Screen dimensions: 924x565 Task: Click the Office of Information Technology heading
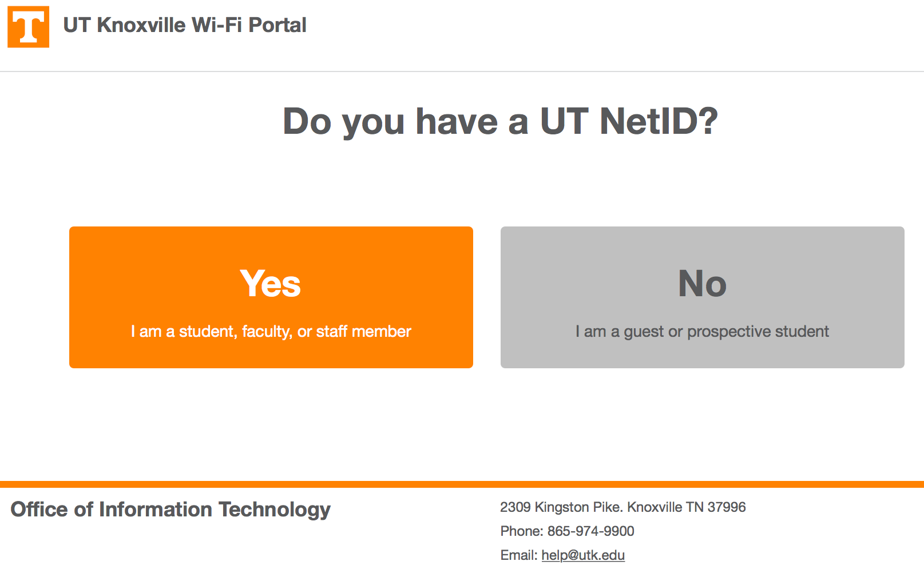(x=170, y=510)
